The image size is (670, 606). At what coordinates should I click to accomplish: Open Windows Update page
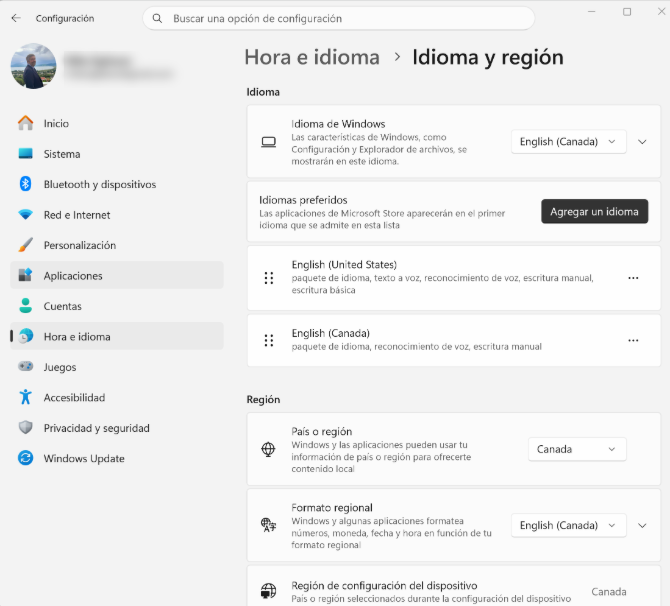pyautogui.click(x=117, y=459)
